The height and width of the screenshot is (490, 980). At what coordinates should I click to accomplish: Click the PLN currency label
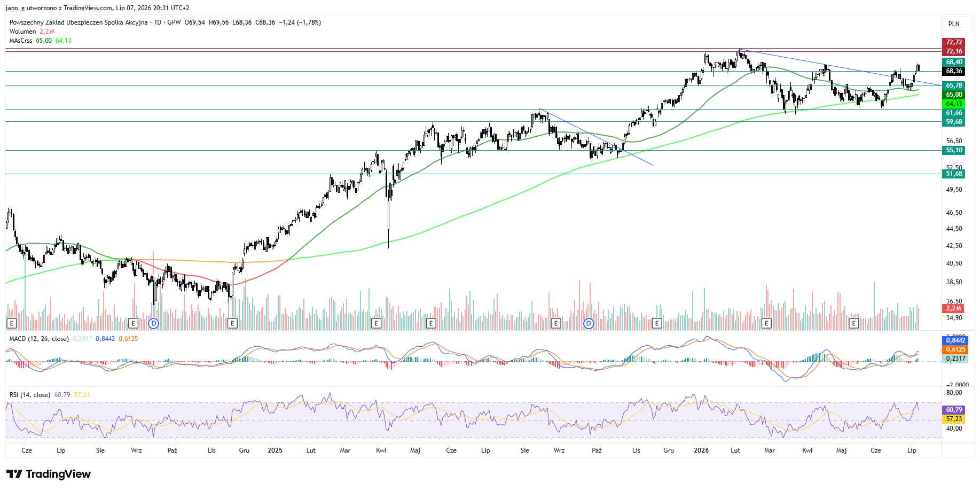[x=954, y=24]
